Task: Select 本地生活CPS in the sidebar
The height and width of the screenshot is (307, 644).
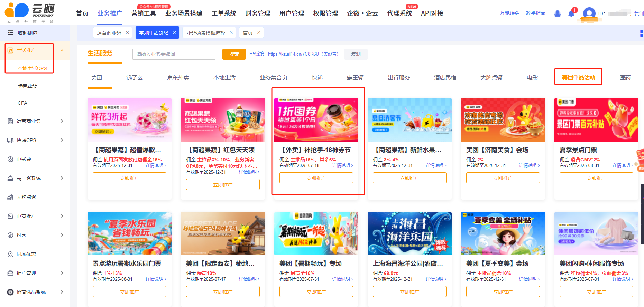Action: point(32,68)
